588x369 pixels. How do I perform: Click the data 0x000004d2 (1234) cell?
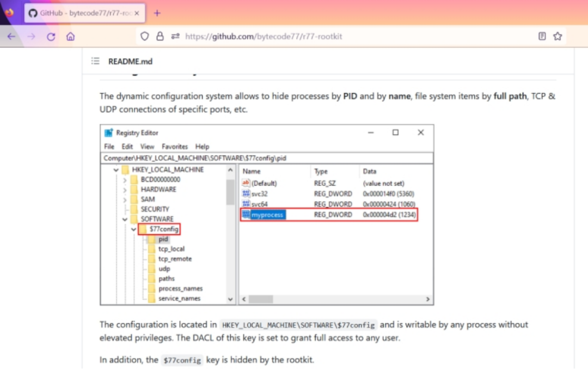(389, 215)
